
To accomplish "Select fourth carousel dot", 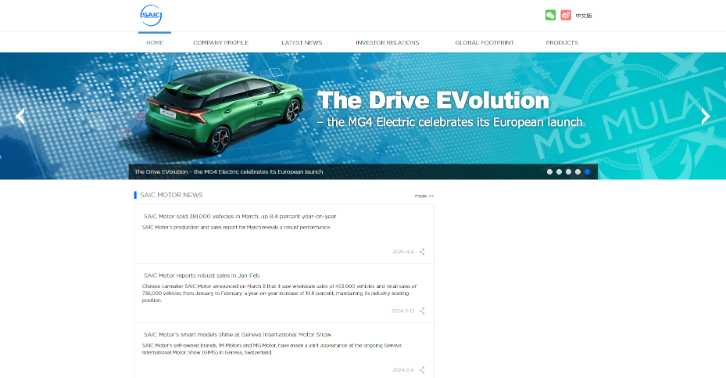I will pyautogui.click(x=578, y=172).
